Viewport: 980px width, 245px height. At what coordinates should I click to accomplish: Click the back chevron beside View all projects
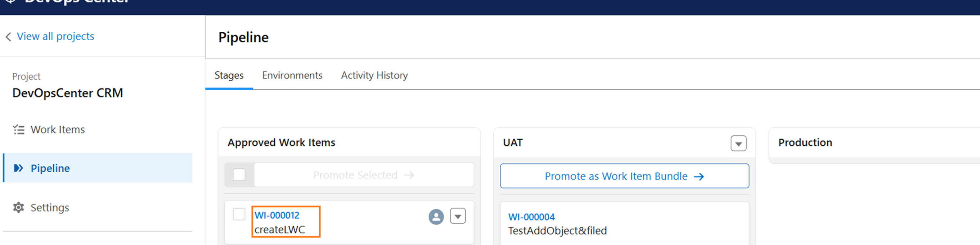coord(8,37)
